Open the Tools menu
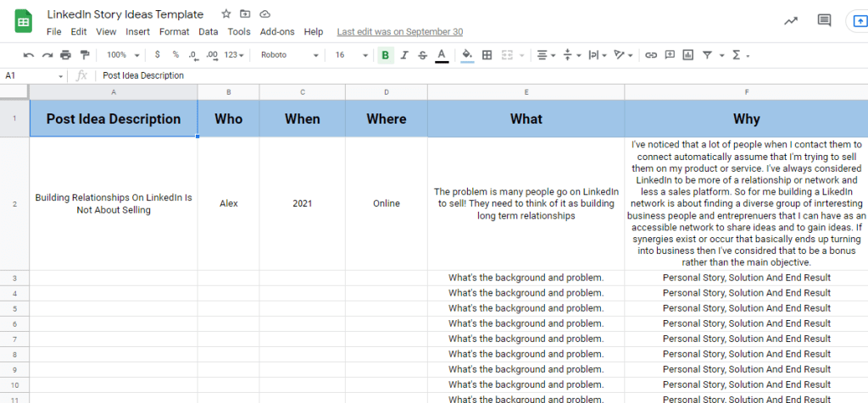Viewport: 868px width, 403px height. point(239,32)
